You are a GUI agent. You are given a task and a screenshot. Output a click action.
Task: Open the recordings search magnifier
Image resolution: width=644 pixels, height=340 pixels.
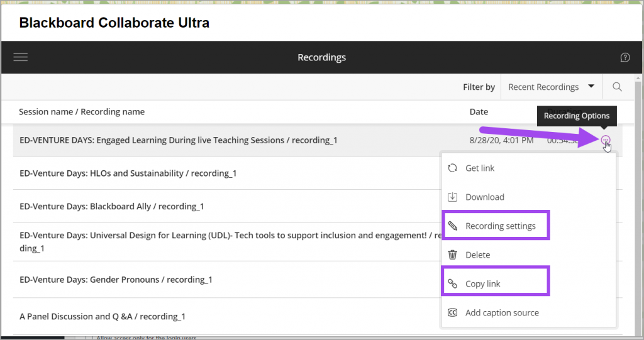click(x=617, y=87)
